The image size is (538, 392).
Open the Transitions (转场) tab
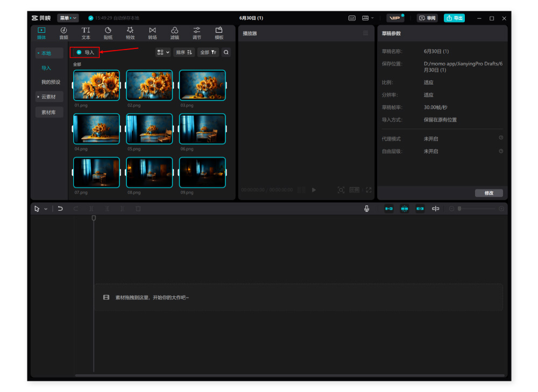[x=152, y=33]
